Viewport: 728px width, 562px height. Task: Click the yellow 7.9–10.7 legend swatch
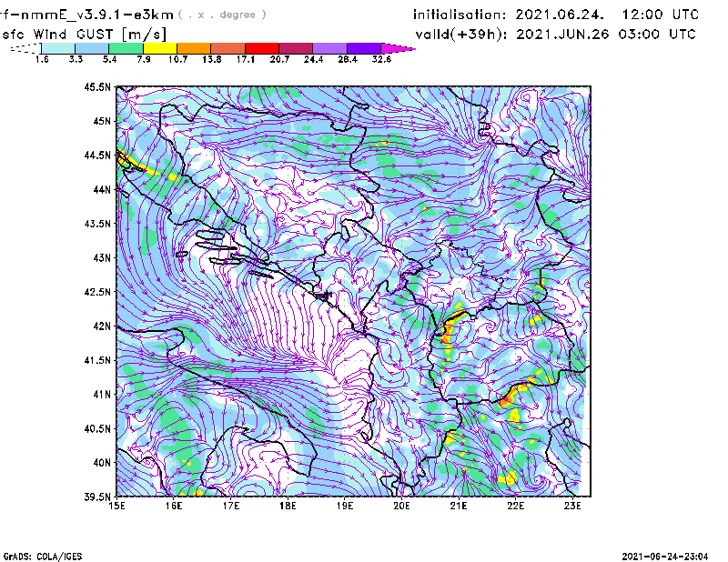point(160,48)
